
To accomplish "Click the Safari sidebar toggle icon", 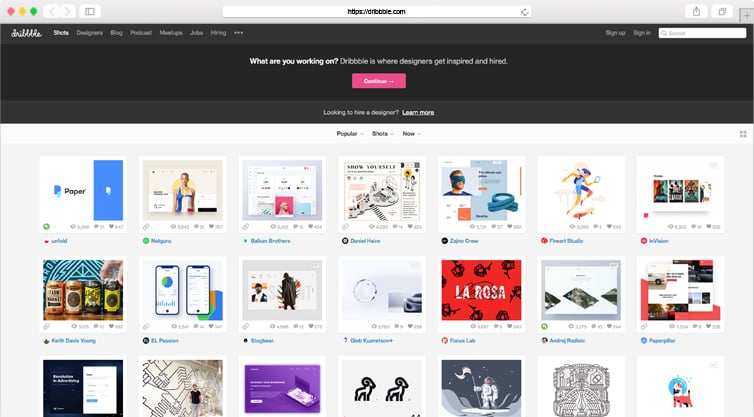I will (x=89, y=11).
